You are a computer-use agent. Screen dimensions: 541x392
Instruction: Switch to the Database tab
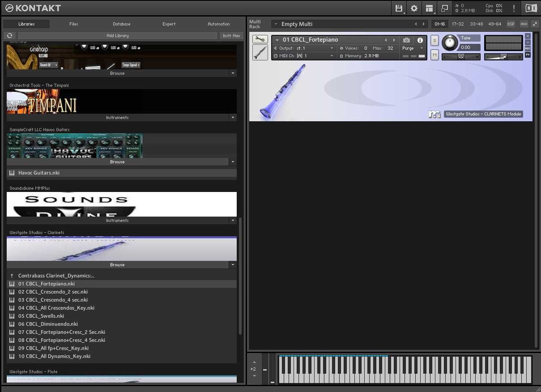tap(122, 24)
